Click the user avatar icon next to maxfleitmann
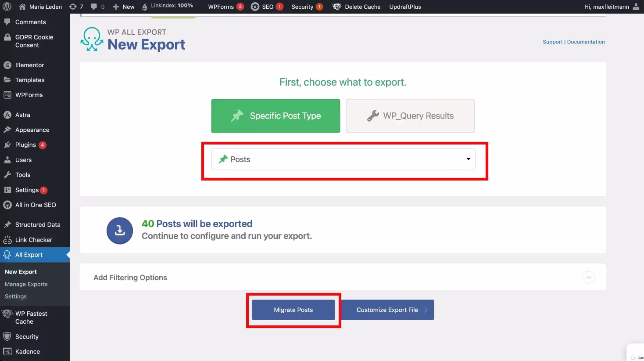This screenshot has width=644, height=361. tap(636, 7)
